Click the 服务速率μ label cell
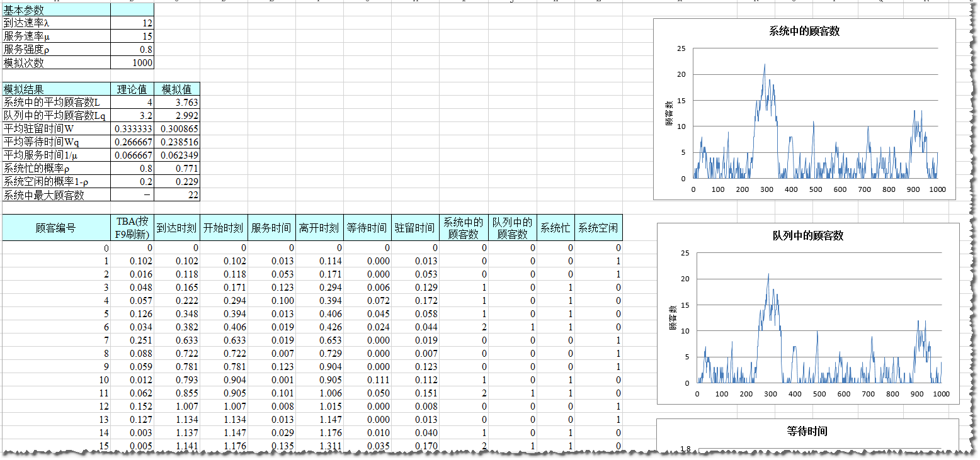Screen dimensions: 980x460 (56, 36)
